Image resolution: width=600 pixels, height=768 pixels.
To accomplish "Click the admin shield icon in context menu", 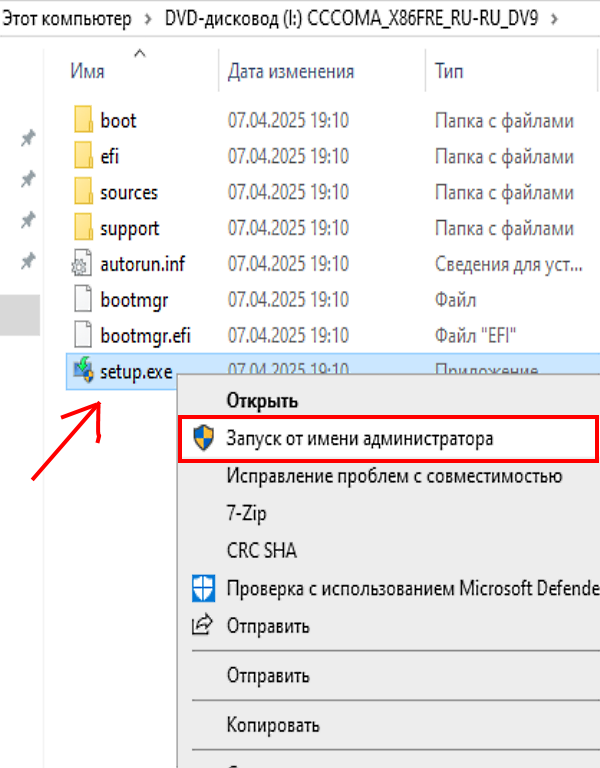I will tap(203, 438).
